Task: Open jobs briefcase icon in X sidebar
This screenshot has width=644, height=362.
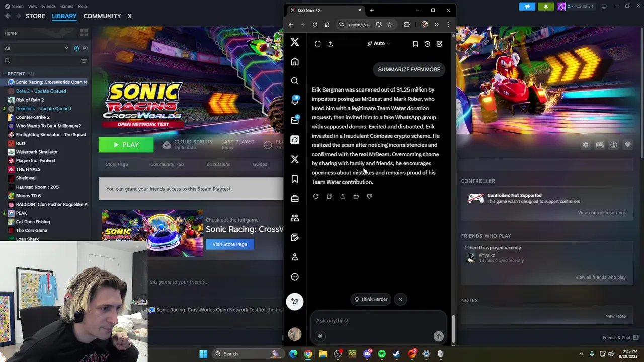Action: (295, 199)
